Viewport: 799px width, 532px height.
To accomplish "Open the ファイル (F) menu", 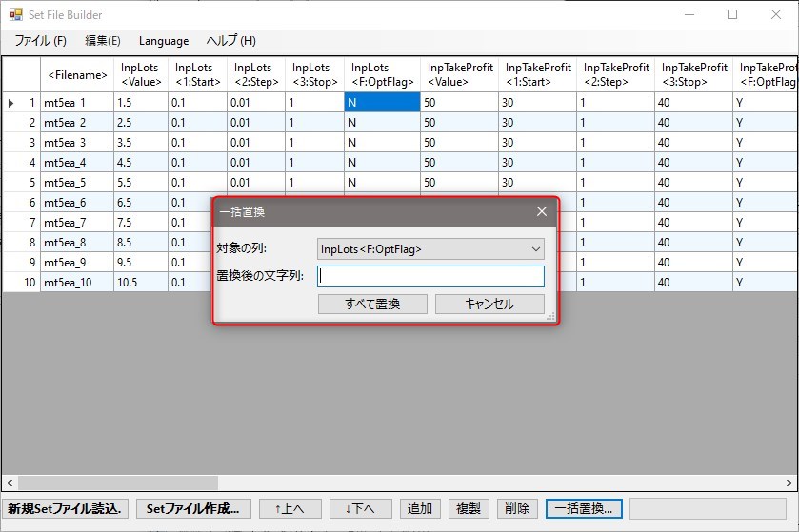I will click(x=40, y=41).
